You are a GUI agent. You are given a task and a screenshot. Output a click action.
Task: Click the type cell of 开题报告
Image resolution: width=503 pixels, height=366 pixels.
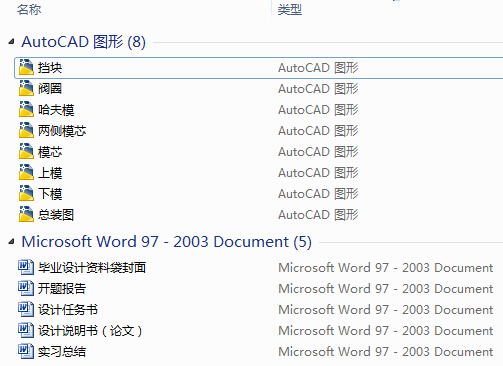coord(386,288)
